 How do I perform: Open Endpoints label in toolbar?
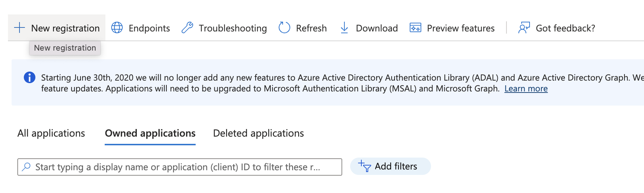coord(149,28)
